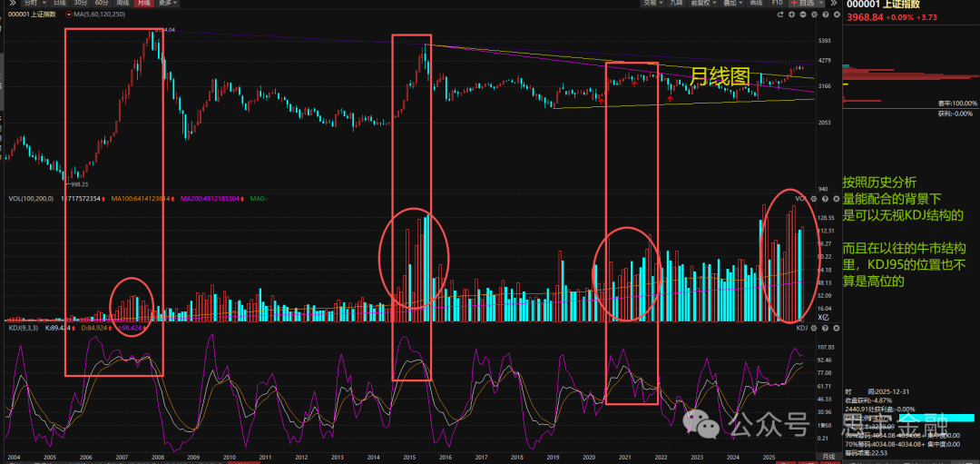980x464 pixels.
Task: Click 月线 label at timeline end
Action: 828,457
